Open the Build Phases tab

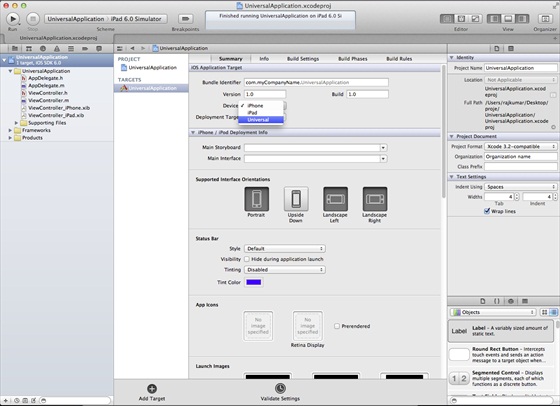point(353,59)
